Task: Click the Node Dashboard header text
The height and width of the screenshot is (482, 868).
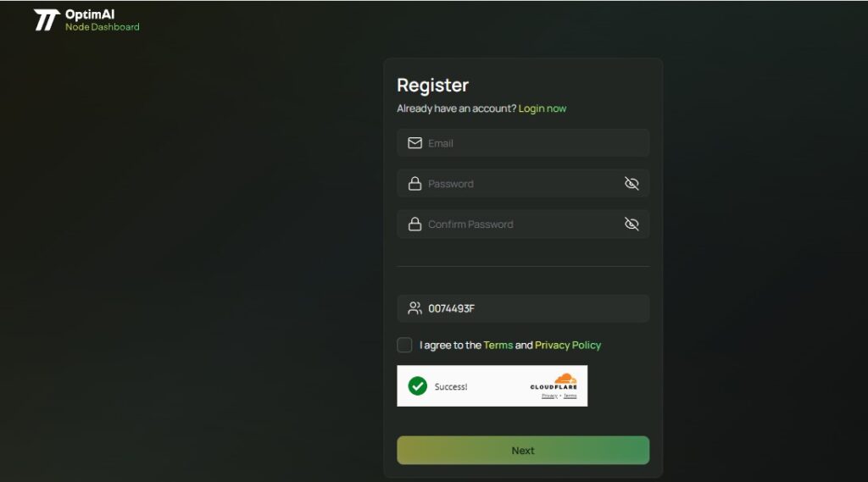Action: pos(103,26)
